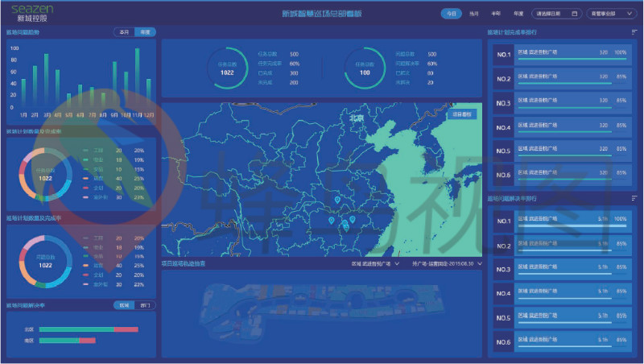Open the 区域 武进吾悦广场 dropdown below the map
Viewport: 644px width, 364px height.
[x=374, y=263]
